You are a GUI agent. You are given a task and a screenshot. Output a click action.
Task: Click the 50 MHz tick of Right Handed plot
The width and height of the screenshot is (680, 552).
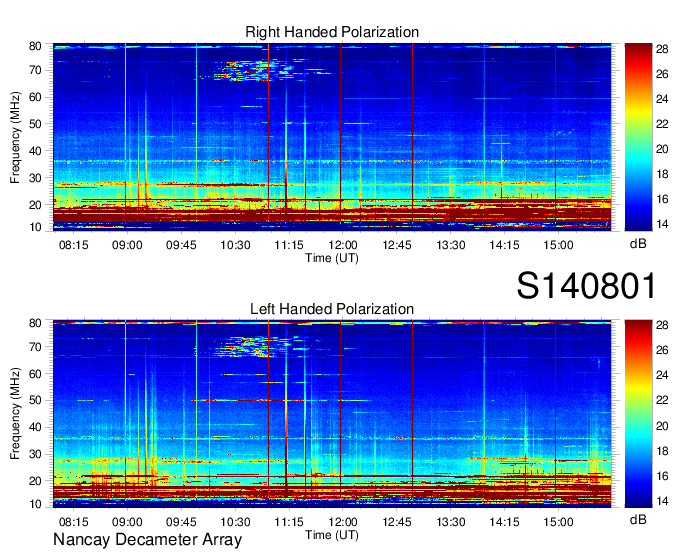coord(35,124)
